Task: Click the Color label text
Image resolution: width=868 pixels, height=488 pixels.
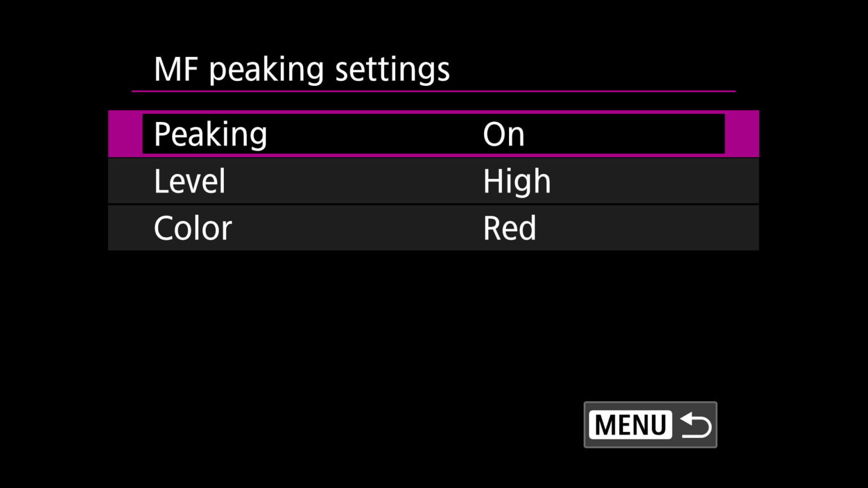Action: click(192, 227)
